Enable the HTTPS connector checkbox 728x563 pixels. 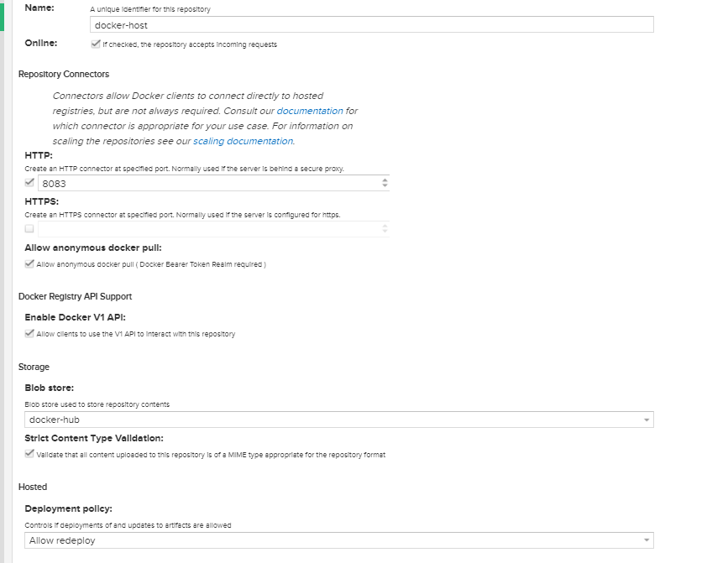click(30, 228)
